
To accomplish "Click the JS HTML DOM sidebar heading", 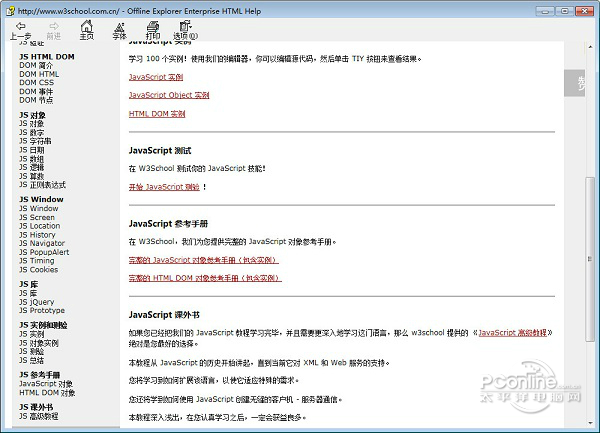I will point(47,57).
